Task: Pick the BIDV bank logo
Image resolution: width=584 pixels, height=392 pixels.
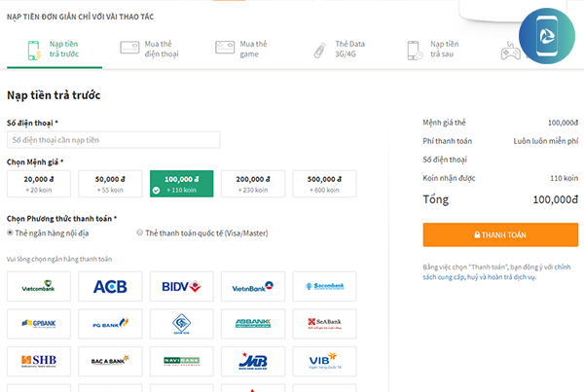Action: pyautogui.click(x=182, y=286)
